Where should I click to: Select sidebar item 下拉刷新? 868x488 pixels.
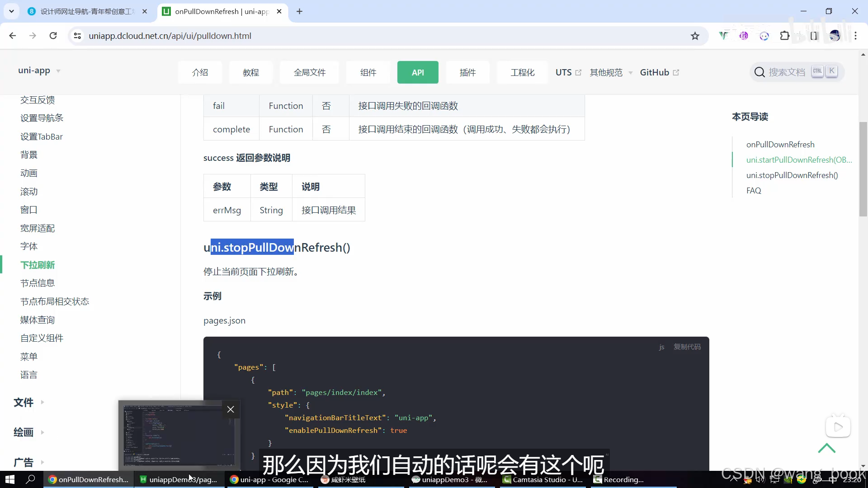click(x=37, y=265)
